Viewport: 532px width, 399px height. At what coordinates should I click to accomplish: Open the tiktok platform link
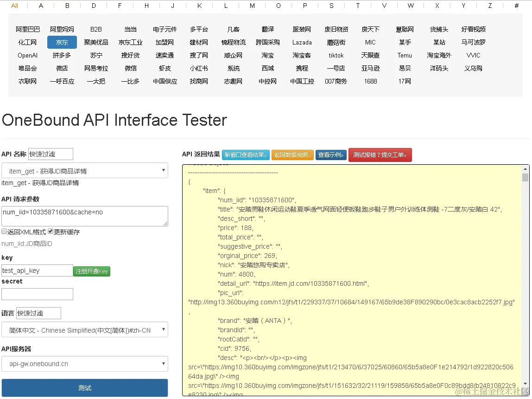point(336,55)
